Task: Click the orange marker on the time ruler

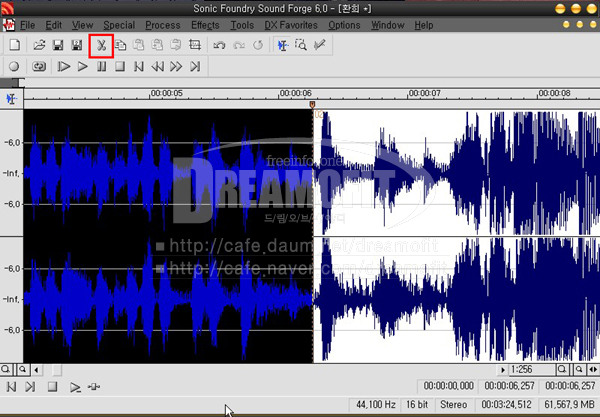Action: [x=312, y=104]
